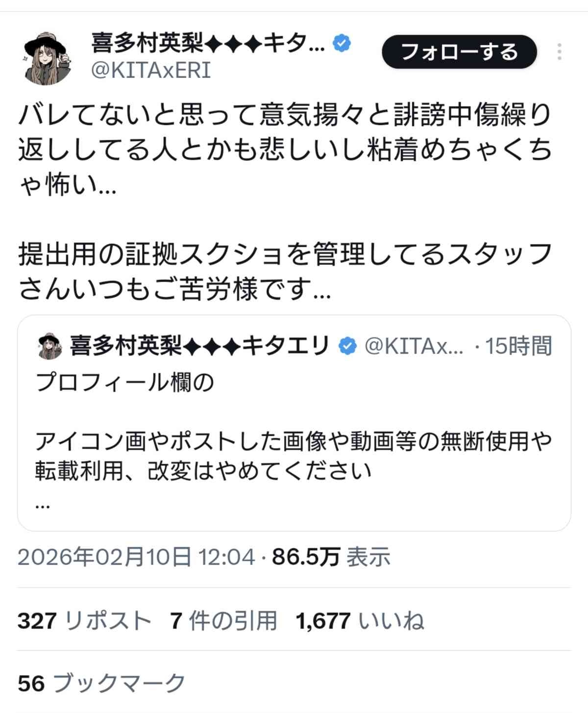Click the post date 2026年02月10日 12:04
Viewport: 588px width, 713px height.
point(136,557)
